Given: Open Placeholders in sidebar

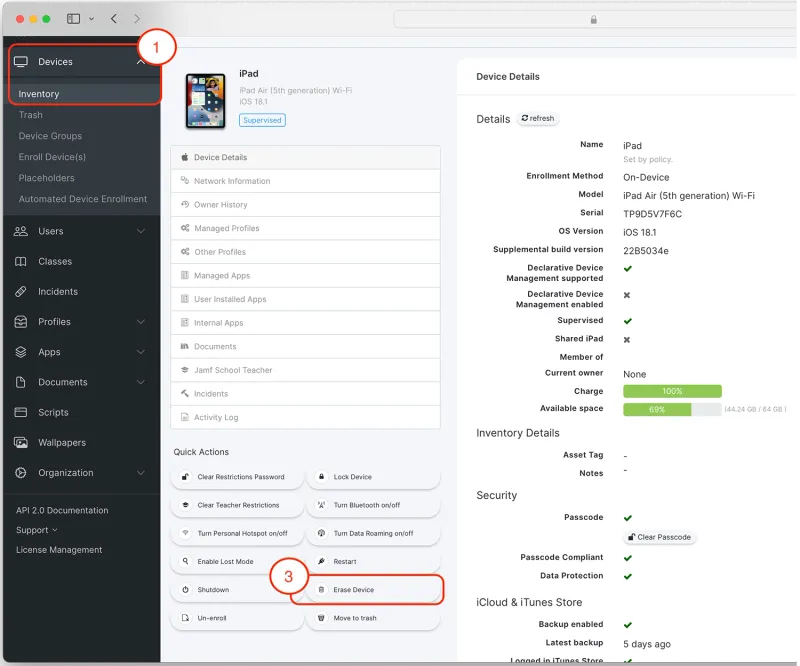Looking at the screenshot, I should 46,178.
